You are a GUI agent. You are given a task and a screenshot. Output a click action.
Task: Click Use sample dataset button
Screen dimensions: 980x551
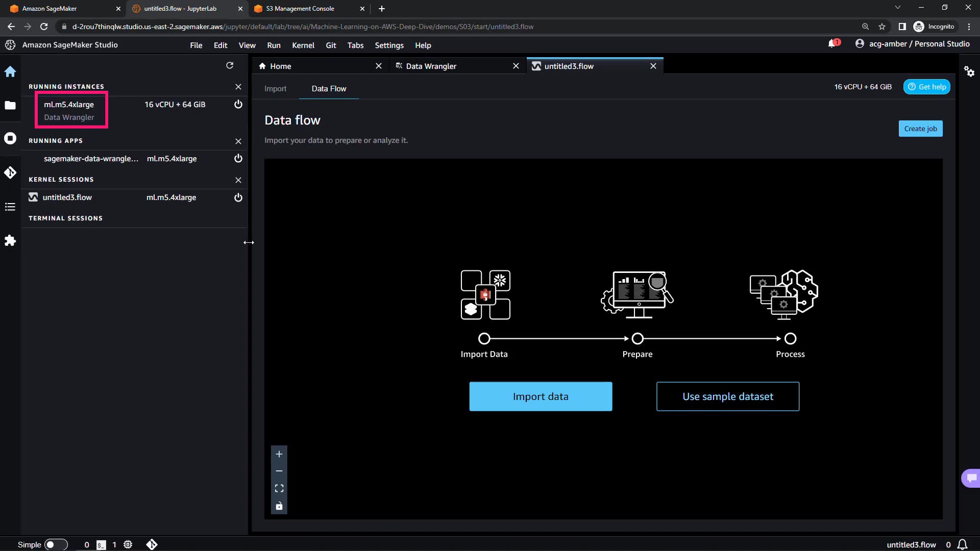(727, 396)
